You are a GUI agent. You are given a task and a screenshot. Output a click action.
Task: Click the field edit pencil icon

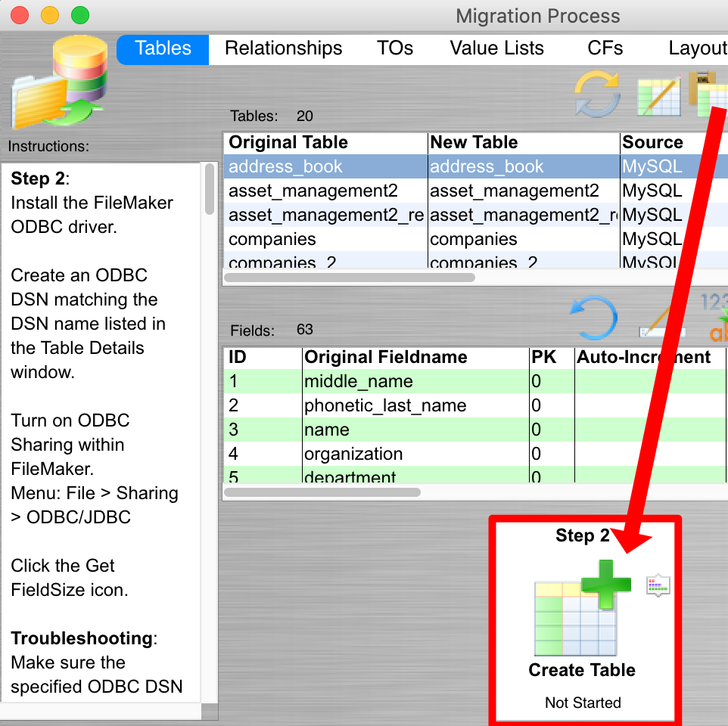pos(660,321)
